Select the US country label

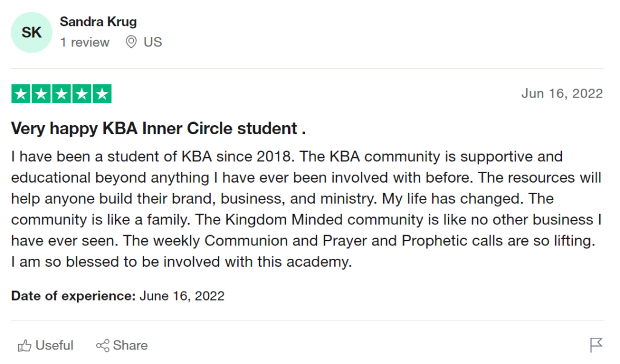tap(153, 42)
